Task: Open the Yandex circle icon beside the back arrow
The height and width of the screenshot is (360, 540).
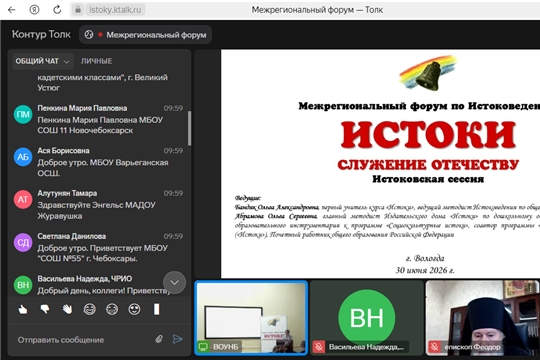Action: point(34,10)
